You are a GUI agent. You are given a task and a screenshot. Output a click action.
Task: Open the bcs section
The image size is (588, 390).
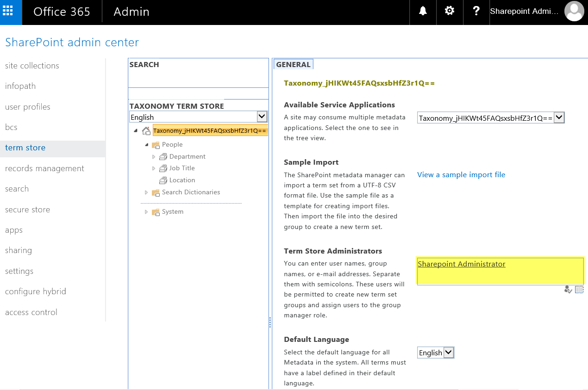tap(11, 127)
